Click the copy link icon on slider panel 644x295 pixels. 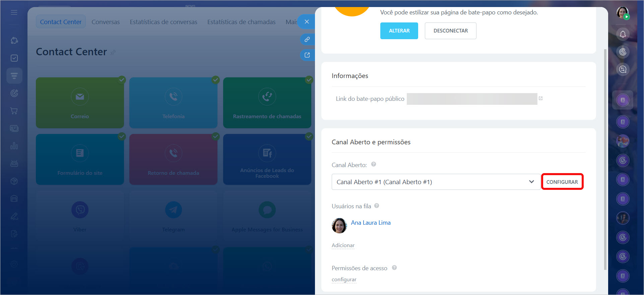307,40
